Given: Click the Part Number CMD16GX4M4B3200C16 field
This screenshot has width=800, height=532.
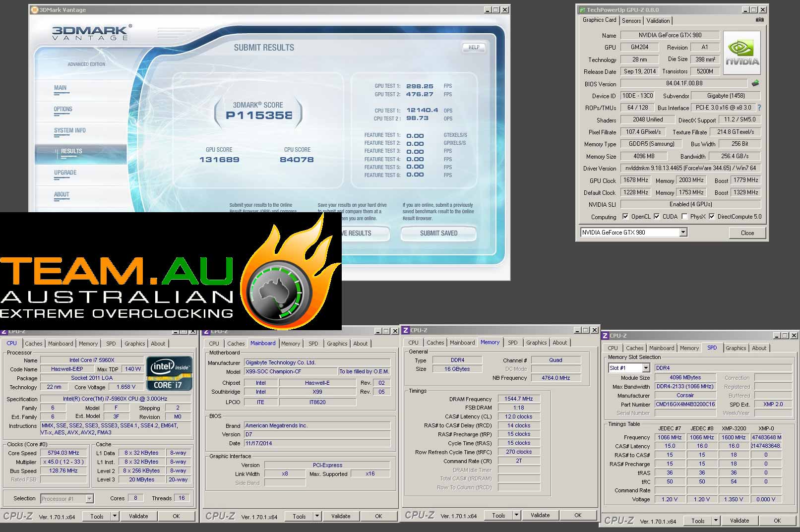Looking at the screenshot, I should coord(685,404).
